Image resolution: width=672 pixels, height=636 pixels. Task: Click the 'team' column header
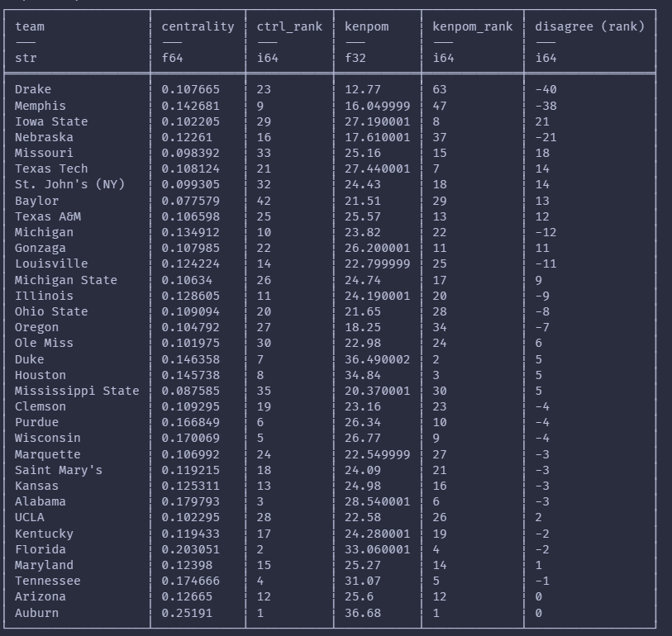(30, 26)
